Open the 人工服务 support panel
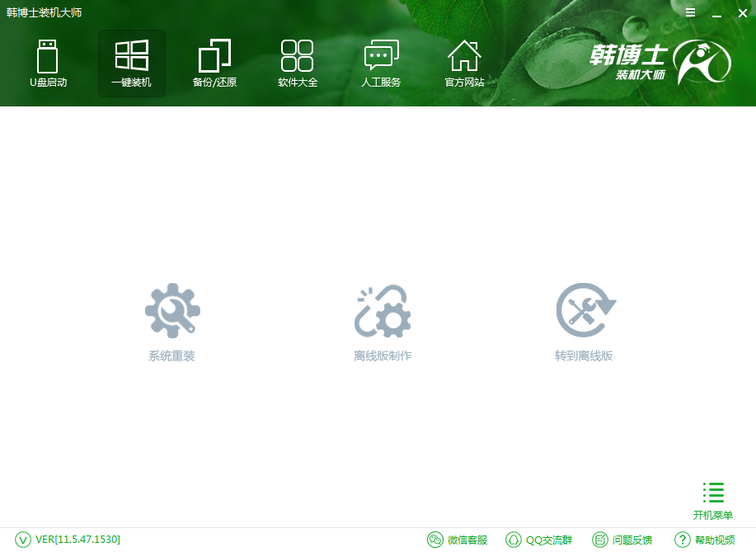The width and height of the screenshot is (756, 552). pos(381,64)
